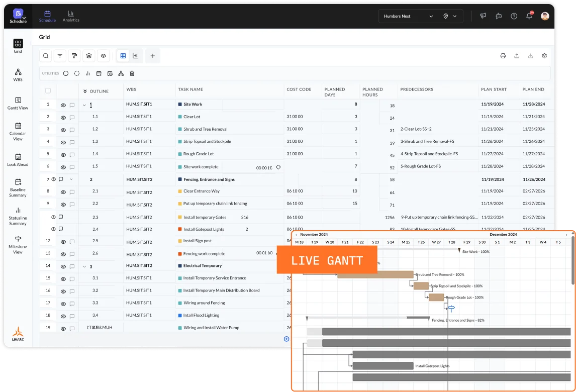Go to the Analytics tab
Viewport: 576px width, 392px height.
pos(71,17)
